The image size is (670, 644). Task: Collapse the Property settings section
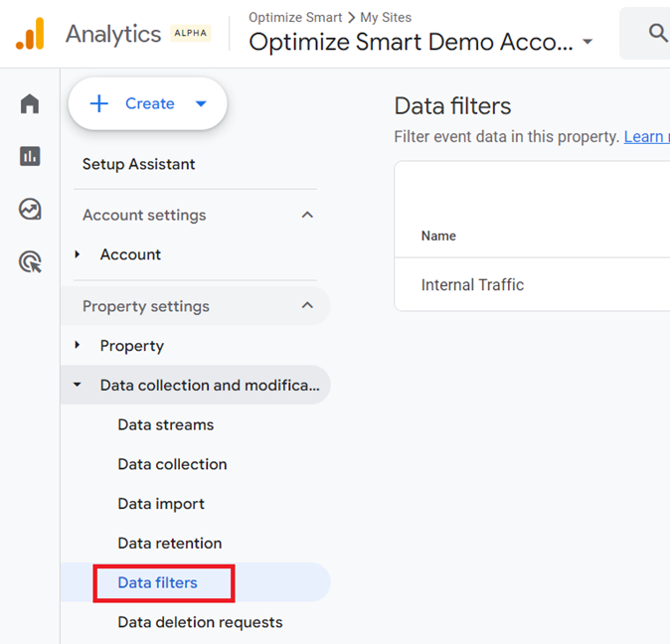[x=307, y=306]
